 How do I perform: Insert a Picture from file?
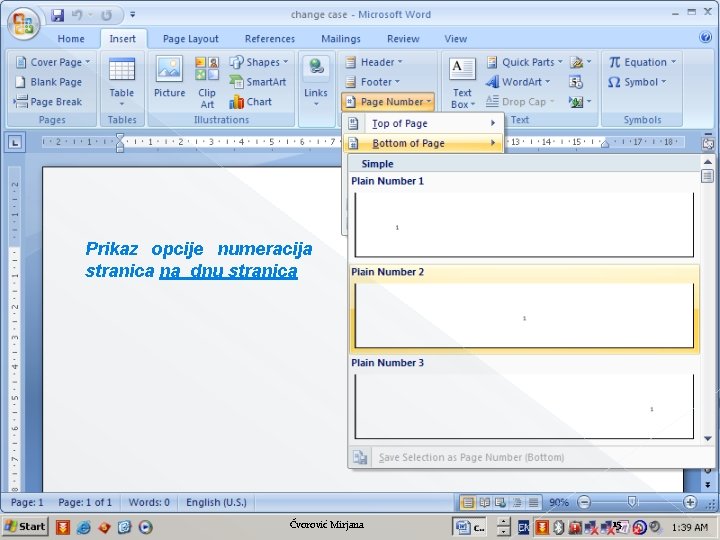click(169, 77)
